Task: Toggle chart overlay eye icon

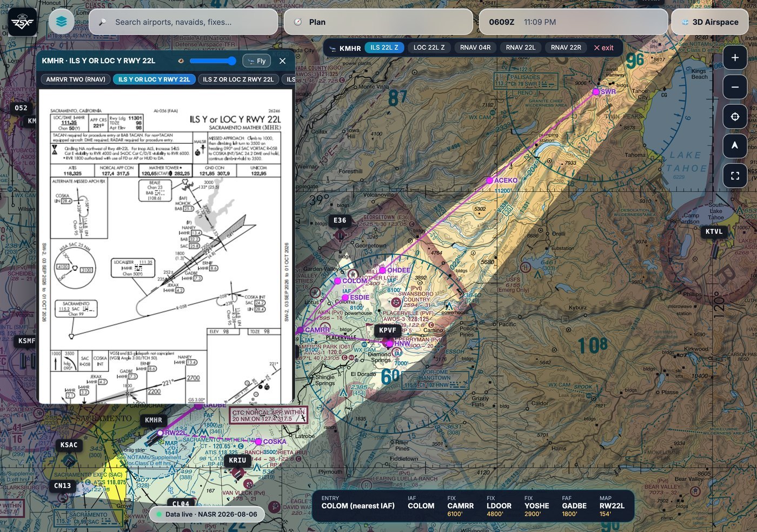Action: point(181,61)
